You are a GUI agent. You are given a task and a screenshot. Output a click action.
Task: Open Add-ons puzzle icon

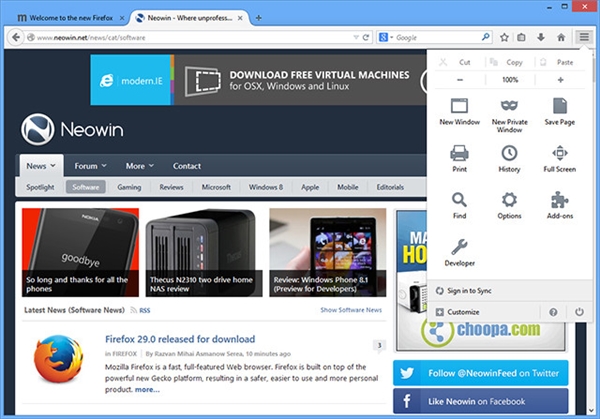(x=559, y=205)
